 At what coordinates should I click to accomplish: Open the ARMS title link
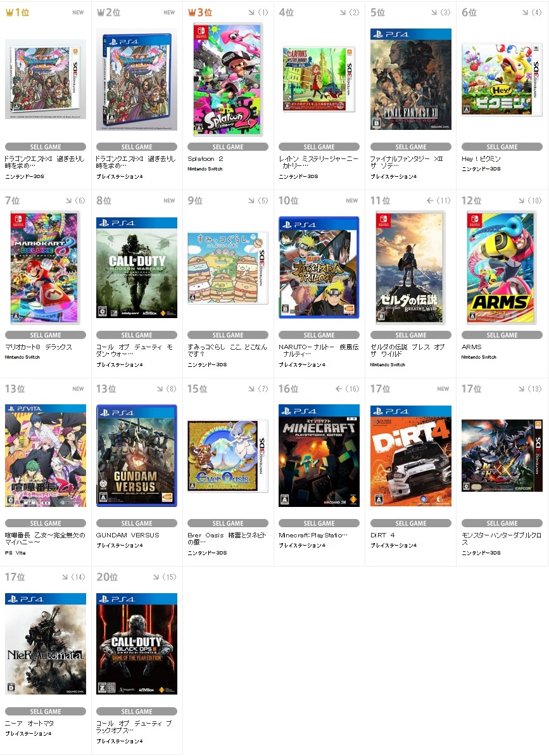[471, 347]
